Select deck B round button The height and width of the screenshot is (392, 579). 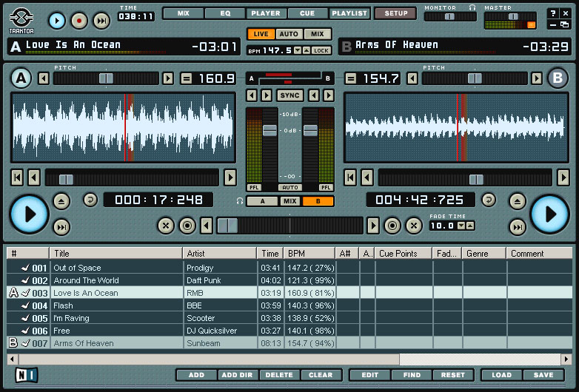click(x=558, y=78)
